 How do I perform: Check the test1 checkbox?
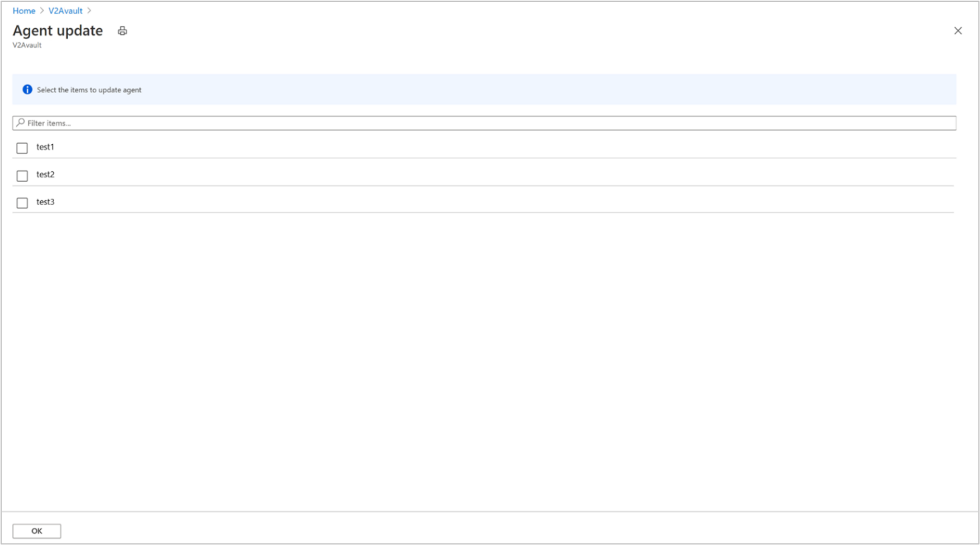pos(22,148)
